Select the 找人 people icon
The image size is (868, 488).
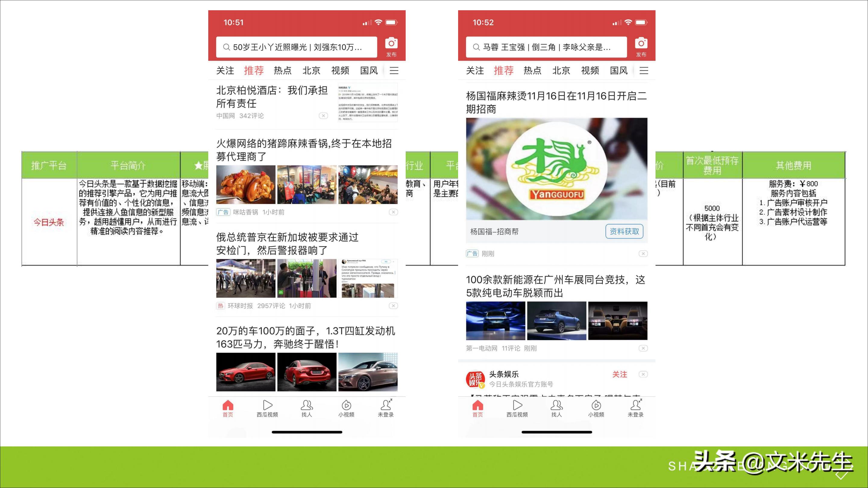[x=307, y=408]
